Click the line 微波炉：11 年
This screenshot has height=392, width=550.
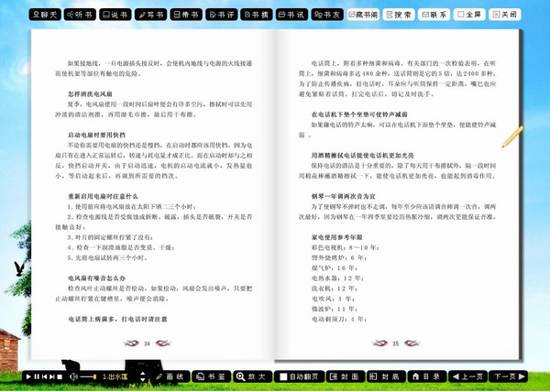335,310
